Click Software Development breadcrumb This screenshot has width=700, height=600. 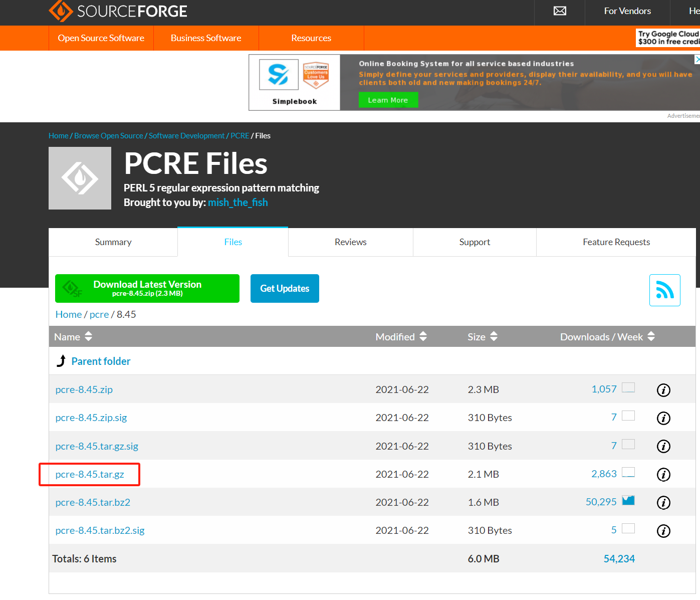(x=186, y=136)
